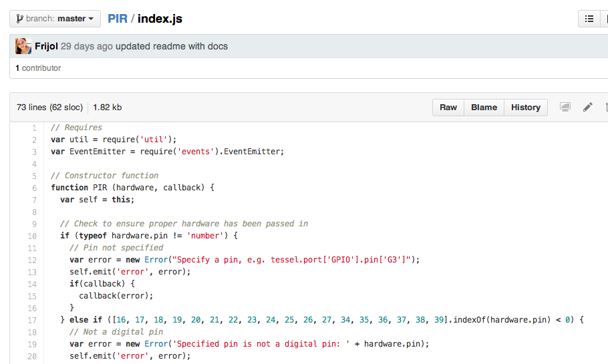The image size is (608, 364).
Task: Click the 'Check to ensure proper hardware' comment
Action: [x=184, y=224]
